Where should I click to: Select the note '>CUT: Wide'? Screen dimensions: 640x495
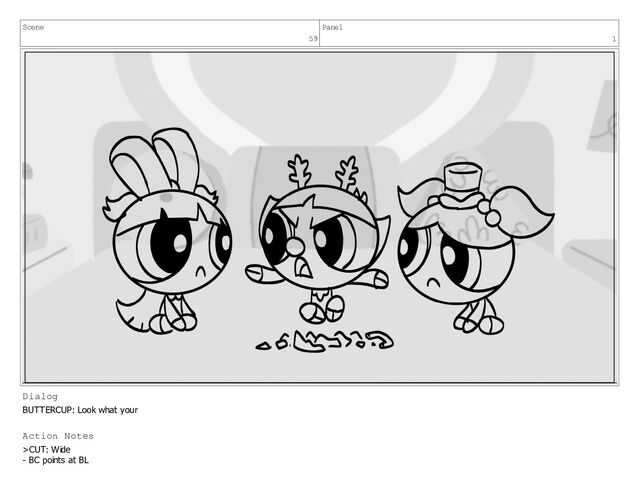(x=47, y=449)
